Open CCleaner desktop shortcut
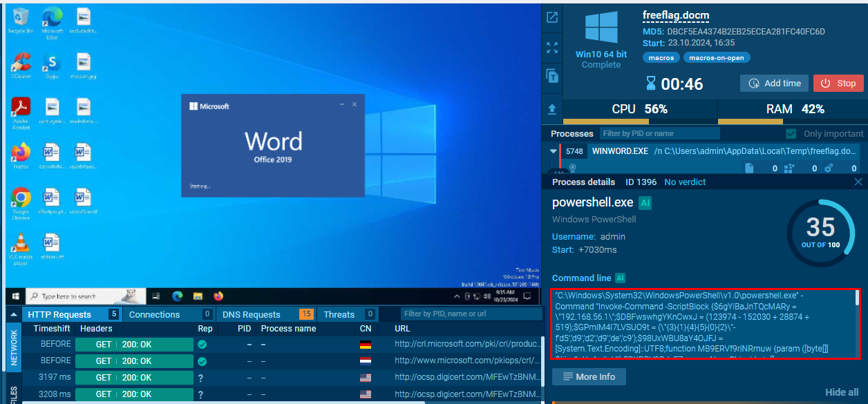This screenshot has width=868, height=404. [21, 66]
